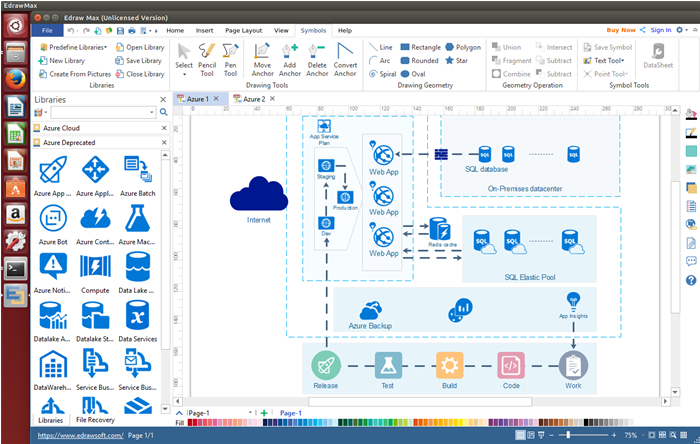The image size is (700, 444).
Task: Select the Spiral geometry tool
Action: (380, 73)
